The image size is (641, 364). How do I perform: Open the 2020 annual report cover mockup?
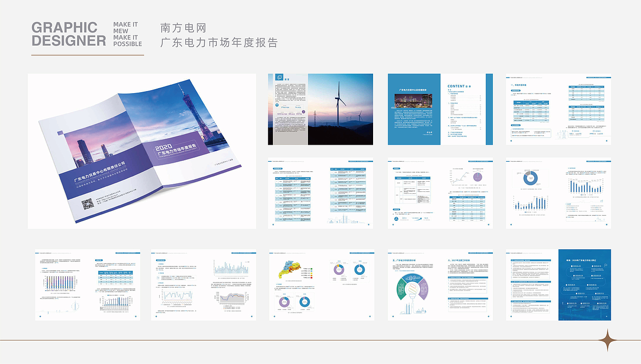142,151
